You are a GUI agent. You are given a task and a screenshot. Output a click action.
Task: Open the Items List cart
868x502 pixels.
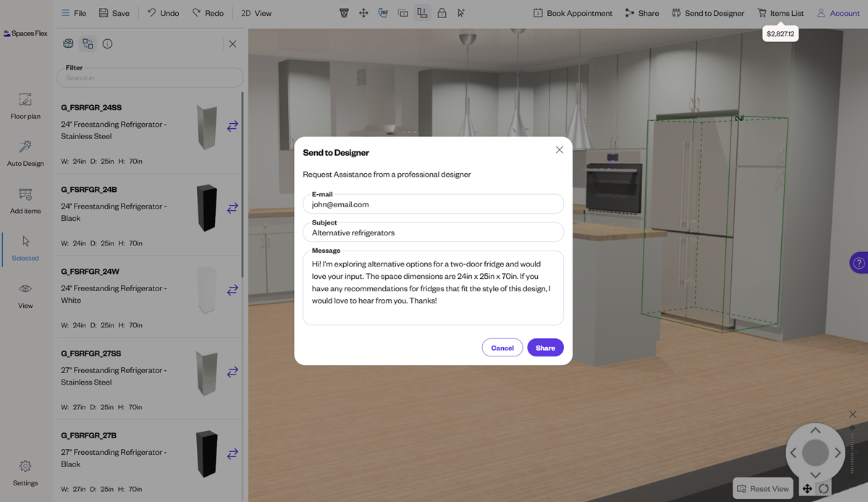(x=780, y=13)
